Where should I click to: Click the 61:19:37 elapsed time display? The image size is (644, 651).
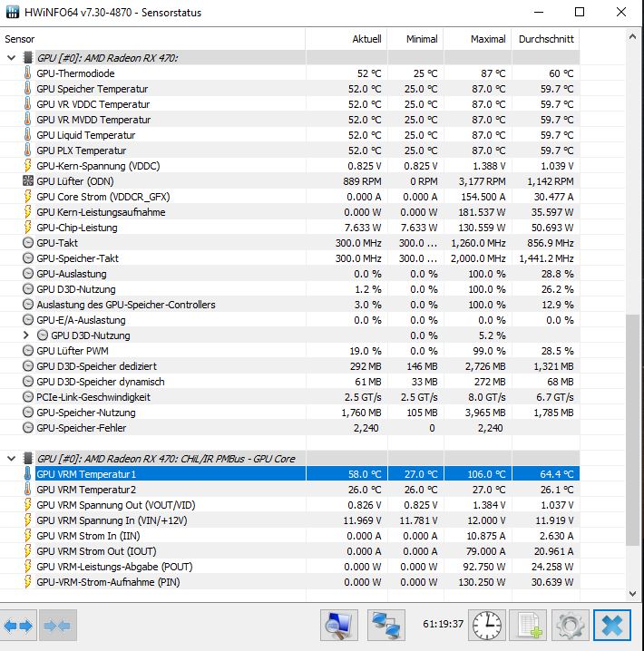[443, 624]
